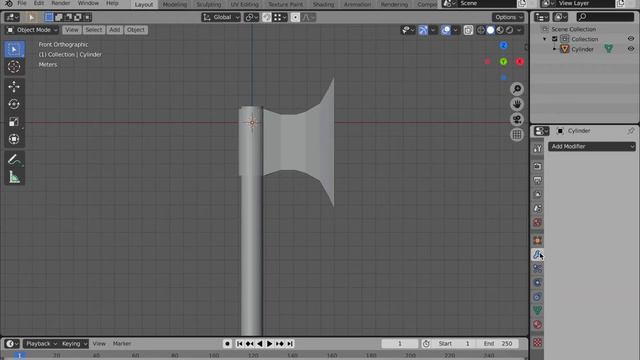Activate the 3D Cursor tool

click(14, 67)
